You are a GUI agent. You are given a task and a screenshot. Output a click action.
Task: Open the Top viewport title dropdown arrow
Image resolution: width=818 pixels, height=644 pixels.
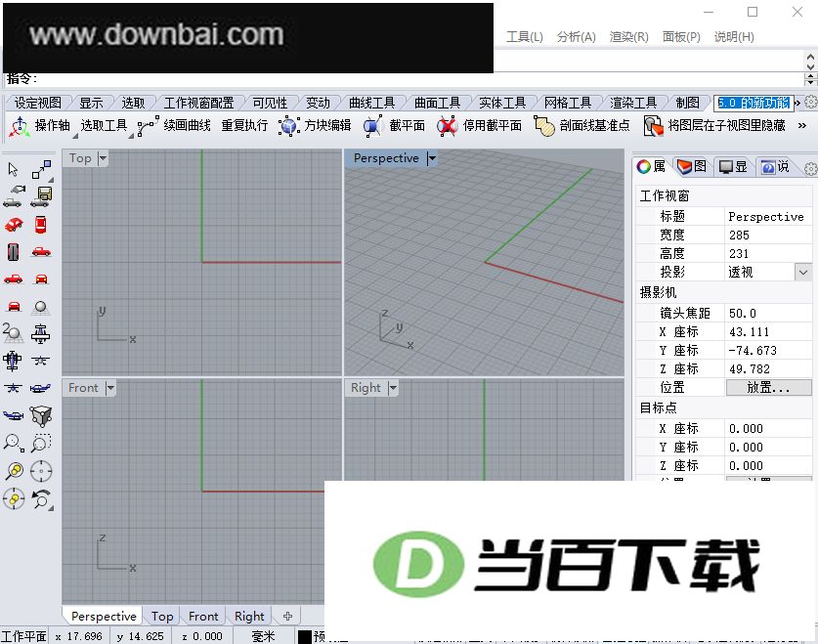[103, 158]
